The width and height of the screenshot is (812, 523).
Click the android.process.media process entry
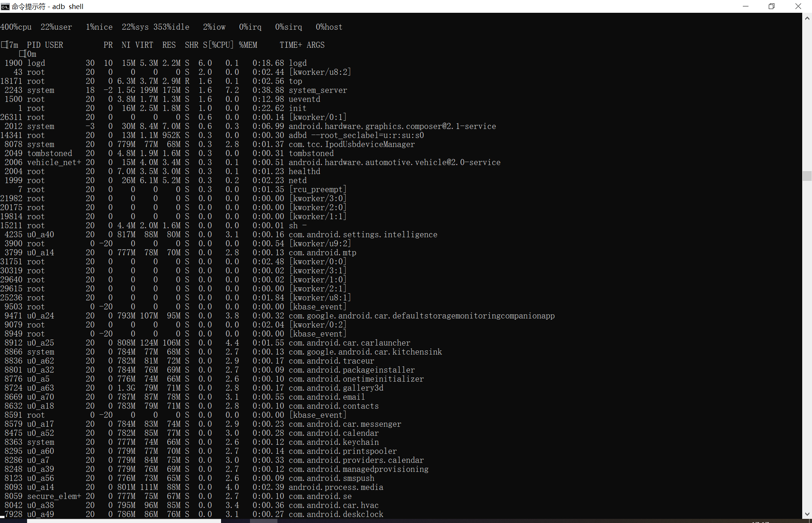tap(336, 487)
